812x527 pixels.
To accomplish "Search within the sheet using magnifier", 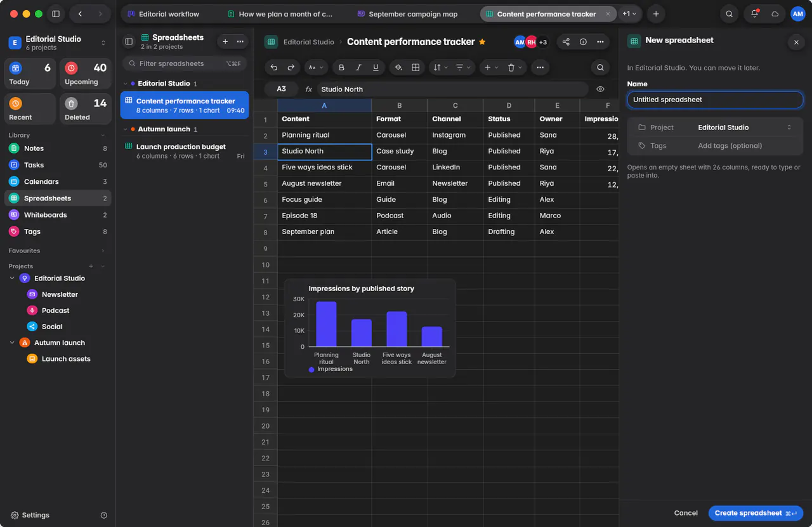I will click(x=600, y=67).
